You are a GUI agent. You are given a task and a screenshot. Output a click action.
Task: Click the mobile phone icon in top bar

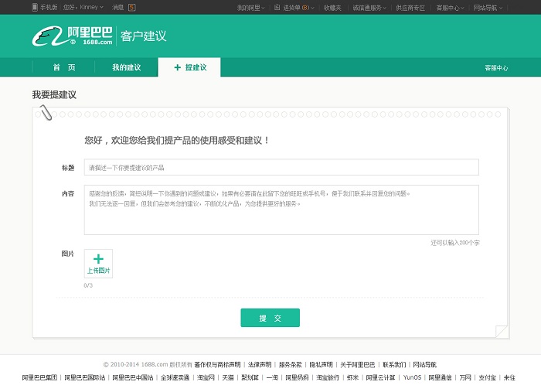point(35,7)
